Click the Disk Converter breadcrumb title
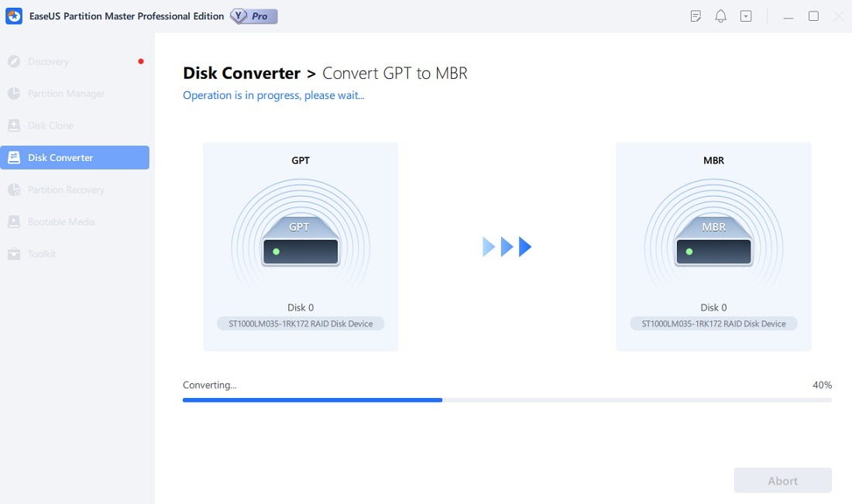The height and width of the screenshot is (504, 852). [241, 73]
